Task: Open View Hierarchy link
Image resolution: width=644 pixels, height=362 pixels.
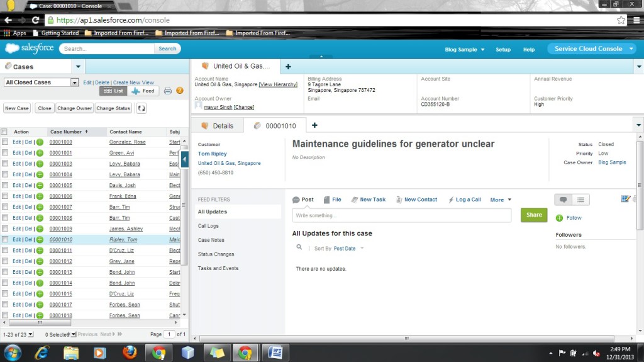Action: coord(278,84)
